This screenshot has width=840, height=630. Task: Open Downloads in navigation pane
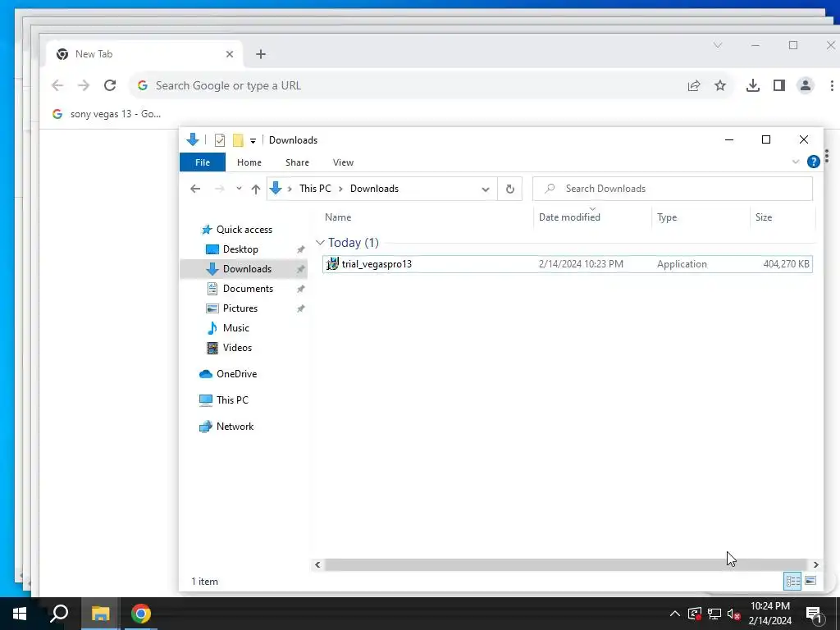click(247, 269)
